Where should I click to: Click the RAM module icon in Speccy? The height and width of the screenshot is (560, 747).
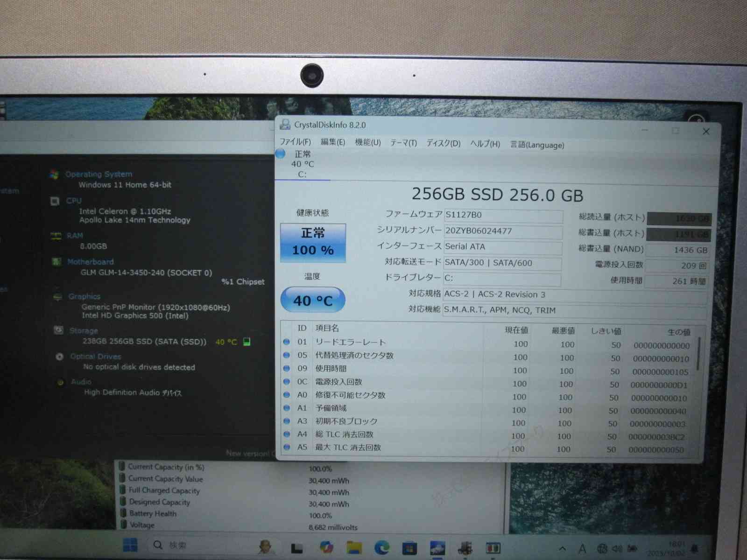click(x=56, y=236)
